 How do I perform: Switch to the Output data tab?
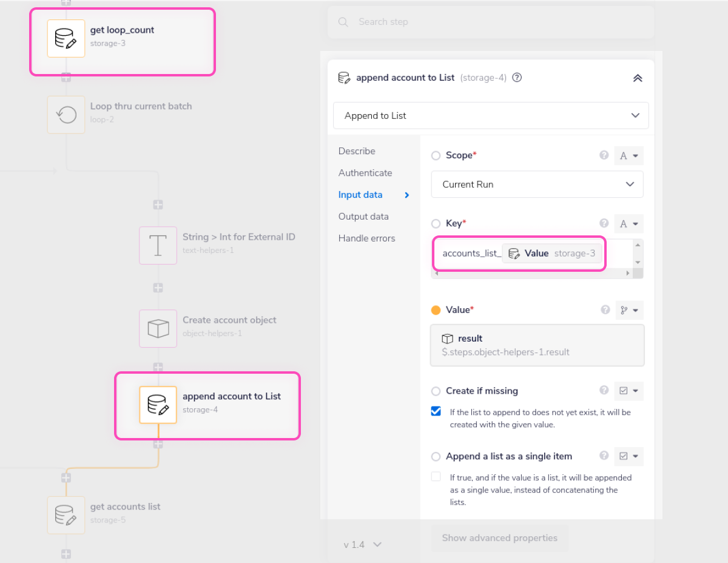click(363, 217)
